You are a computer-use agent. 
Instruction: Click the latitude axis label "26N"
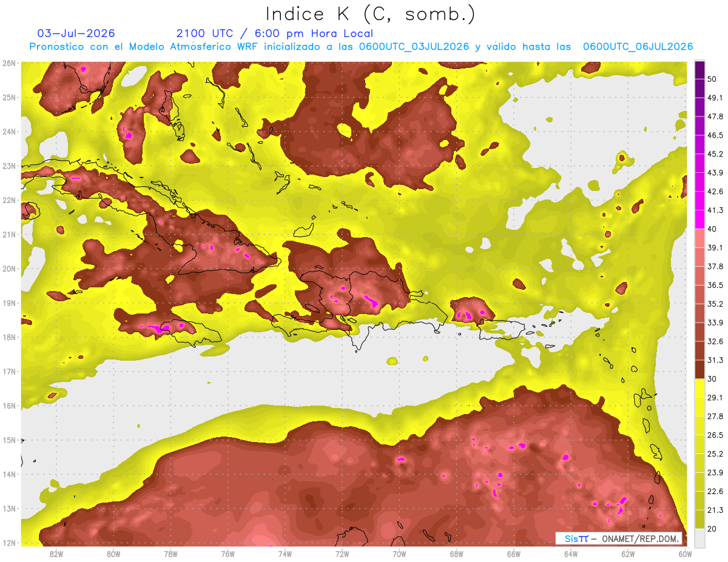click(9, 63)
